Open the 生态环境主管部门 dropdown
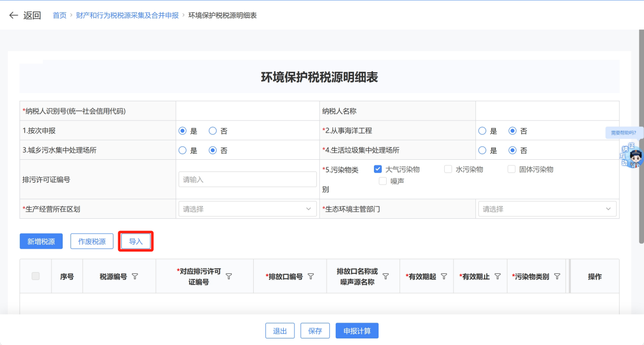 547,209
